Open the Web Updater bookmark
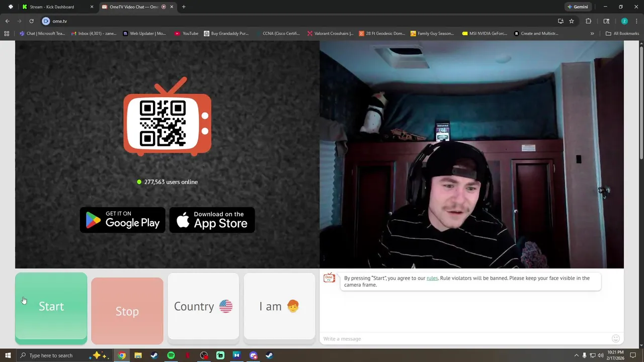The width and height of the screenshot is (644, 362). (x=144, y=34)
